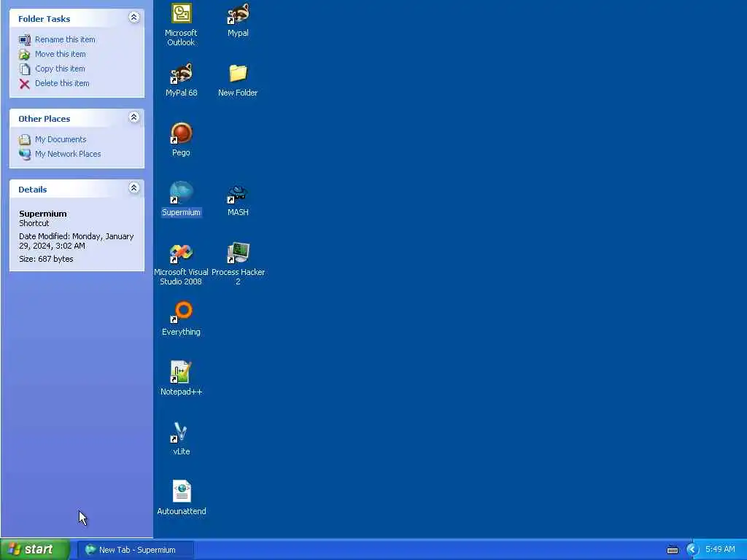The image size is (747, 560).
Task: Select the Autounattend file icon
Action: pos(182,491)
